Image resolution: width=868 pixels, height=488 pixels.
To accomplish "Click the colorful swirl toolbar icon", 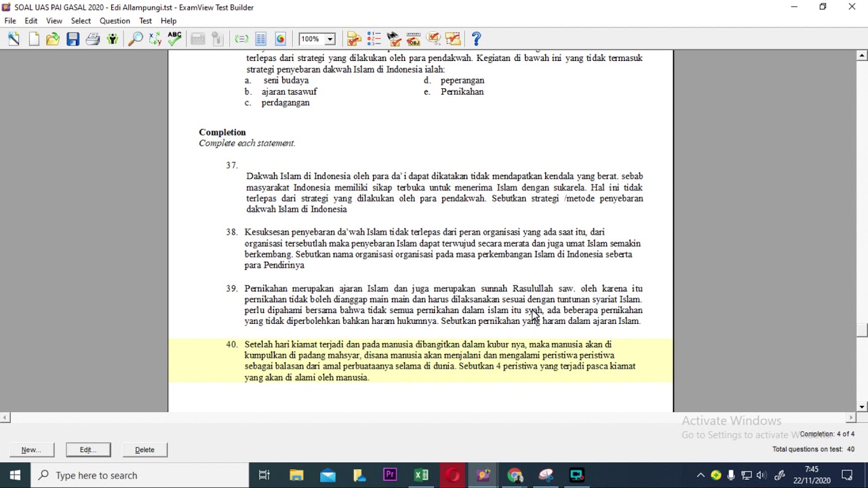I will 280,39.
